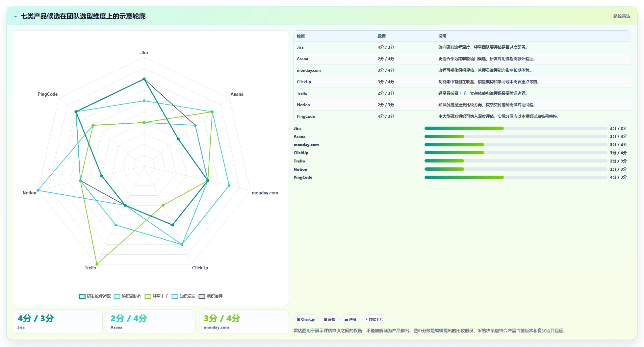The image size is (644, 347).
Task: Click the monday.com progress bar
Action: pyautogui.click(x=516, y=145)
